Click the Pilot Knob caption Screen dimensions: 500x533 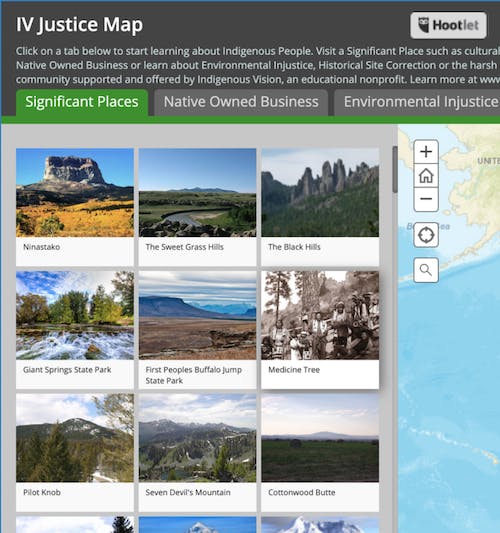42,493
